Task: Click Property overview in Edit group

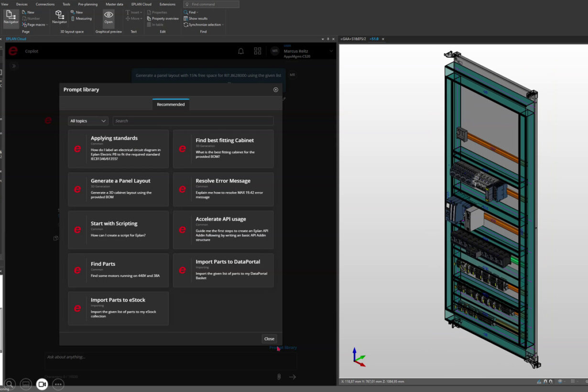Action: [x=163, y=18]
